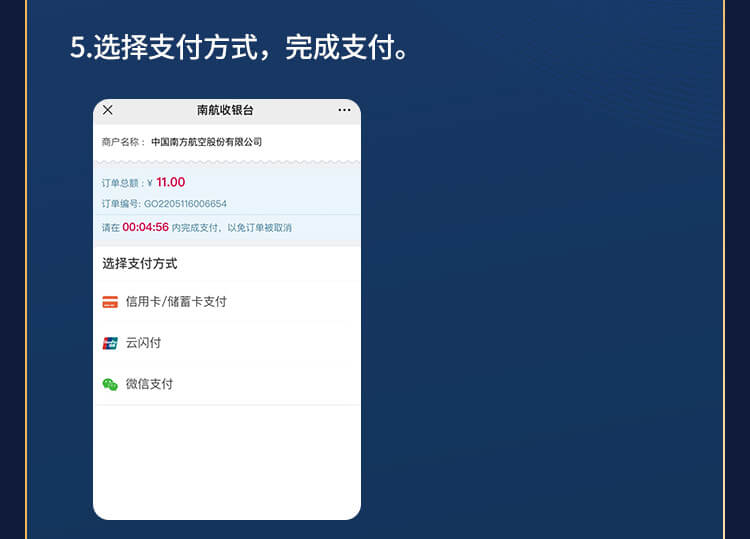Choose 信用卡/储蓄卡支付 payment method
This screenshot has width=750, height=539.
coord(227,302)
